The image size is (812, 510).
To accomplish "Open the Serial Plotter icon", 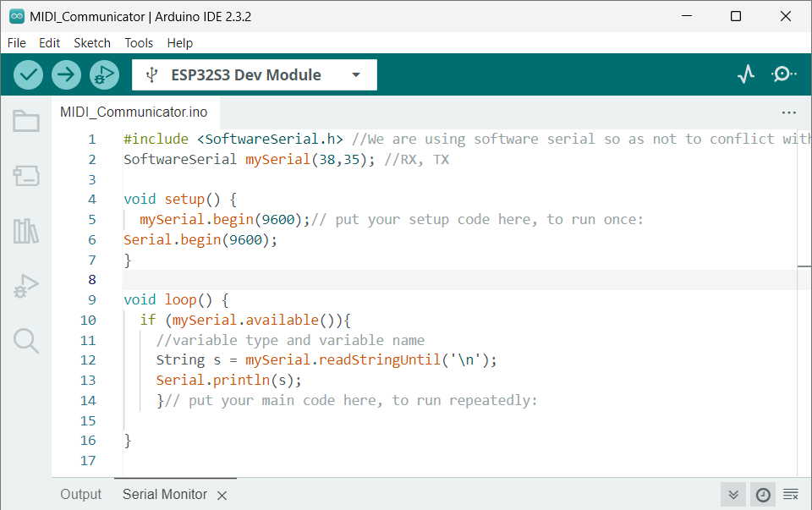I will point(746,74).
